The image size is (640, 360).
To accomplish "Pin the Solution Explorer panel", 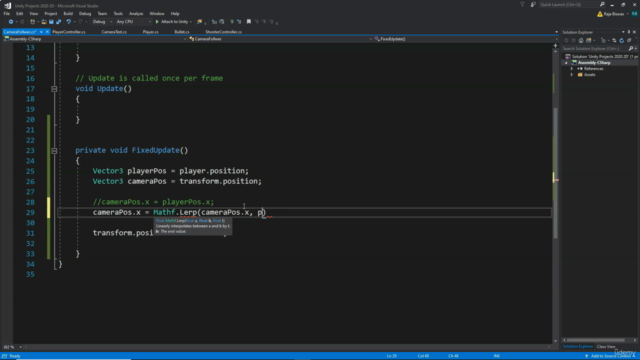I will [x=629, y=32].
